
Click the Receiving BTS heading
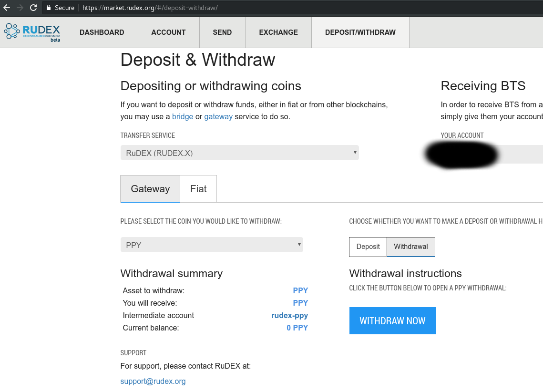click(483, 86)
